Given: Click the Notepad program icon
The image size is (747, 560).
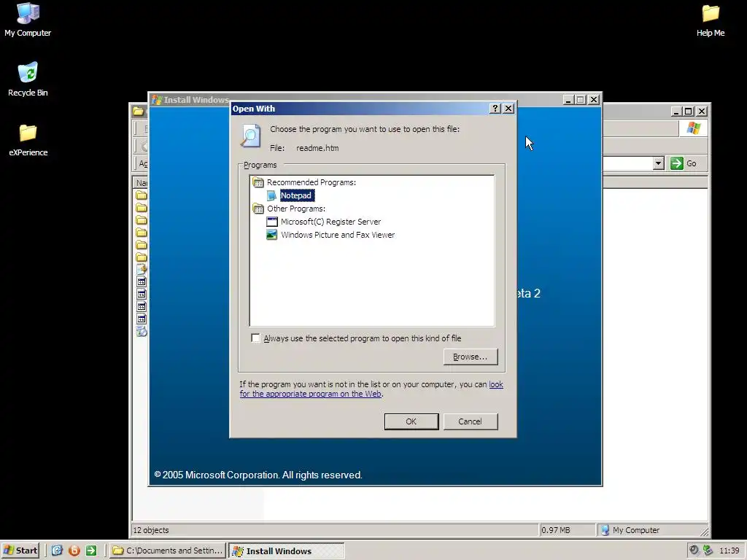Looking at the screenshot, I should pyautogui.click(x=271, y=195).
